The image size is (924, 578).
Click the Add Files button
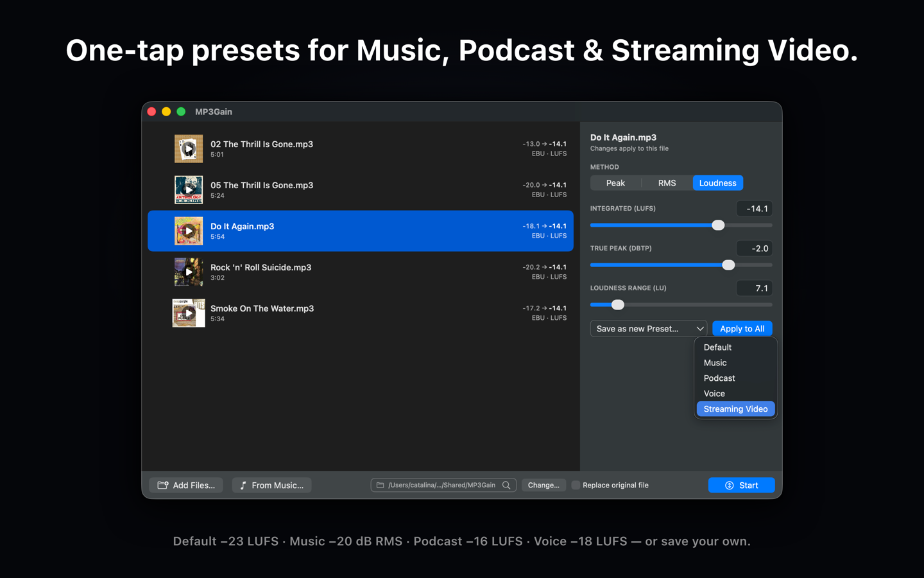click(x=186, y=486)
